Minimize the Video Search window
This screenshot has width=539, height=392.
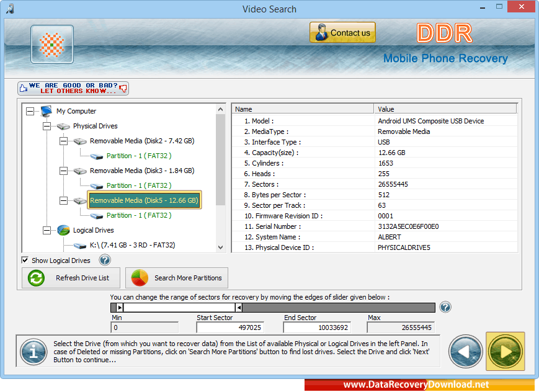(483, 7)
